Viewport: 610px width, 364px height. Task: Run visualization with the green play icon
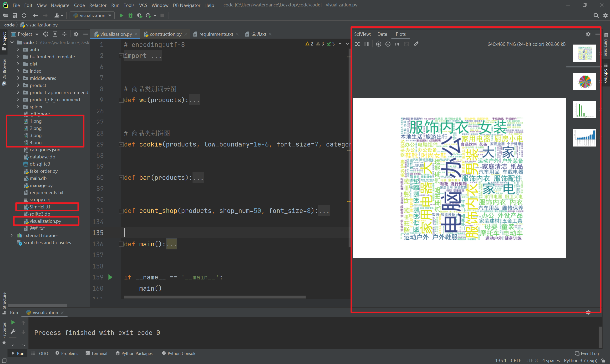coord(121,15)
